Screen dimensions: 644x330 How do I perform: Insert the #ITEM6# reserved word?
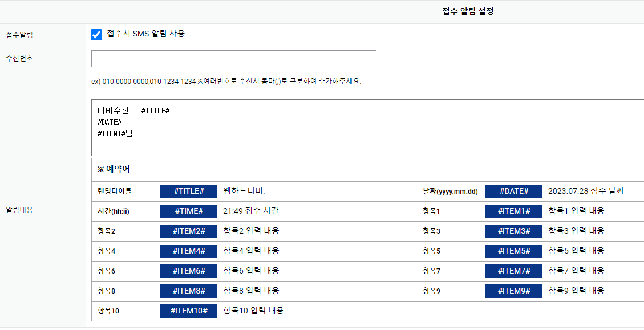(x=189, y=271)
